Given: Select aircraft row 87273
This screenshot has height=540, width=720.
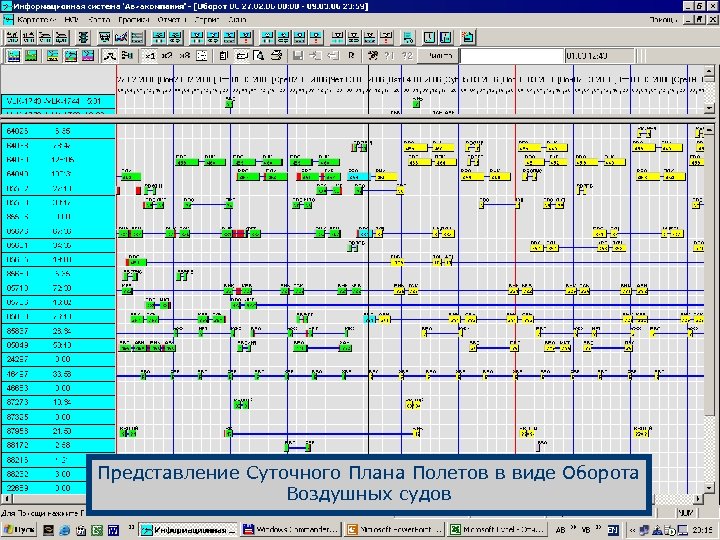Looking at the screenshot, I should point(58,402).
